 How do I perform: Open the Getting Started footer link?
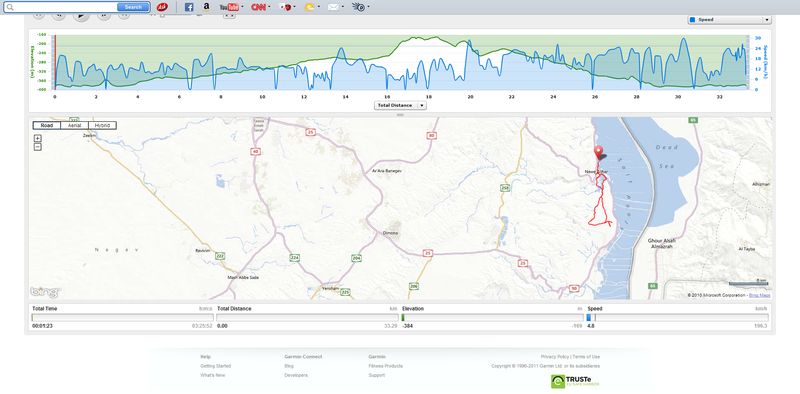(x=215, y=366)
